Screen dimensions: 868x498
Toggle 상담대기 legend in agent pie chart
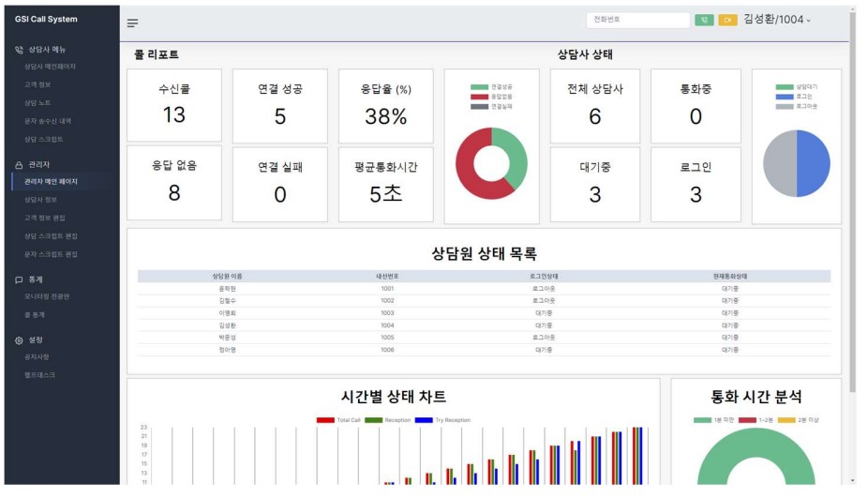coord(797,87)
